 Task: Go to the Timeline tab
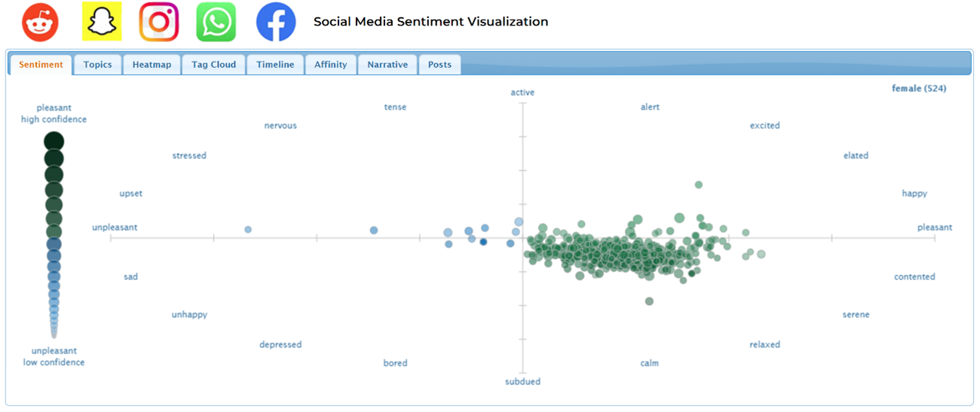tap(275, 65)
